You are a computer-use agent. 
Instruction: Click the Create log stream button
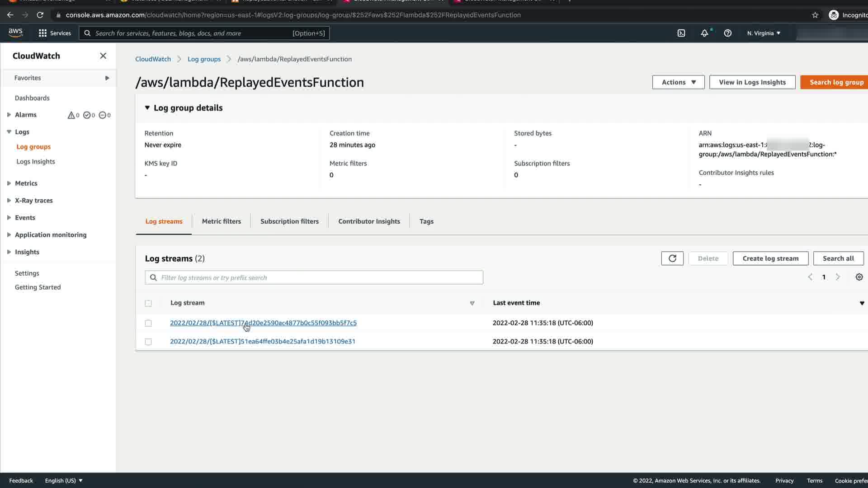point(770,258)
